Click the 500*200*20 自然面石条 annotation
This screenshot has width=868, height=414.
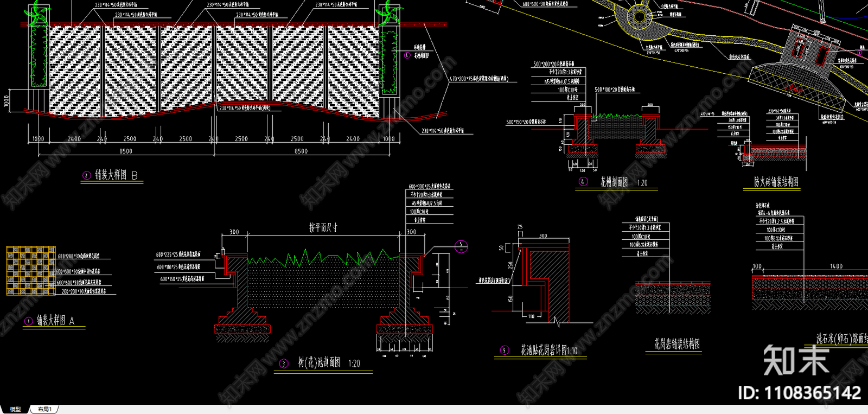coord(553,64)
